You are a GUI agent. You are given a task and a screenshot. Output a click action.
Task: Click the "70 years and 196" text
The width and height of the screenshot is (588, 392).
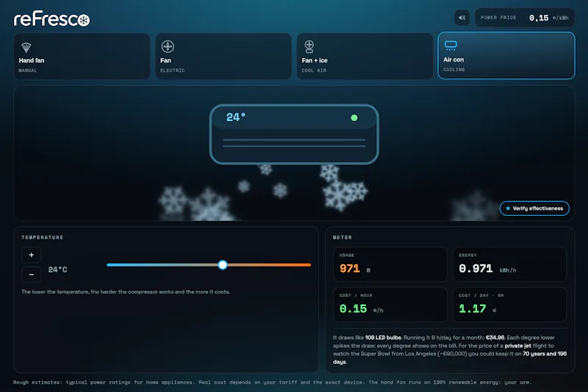point(544,354)
